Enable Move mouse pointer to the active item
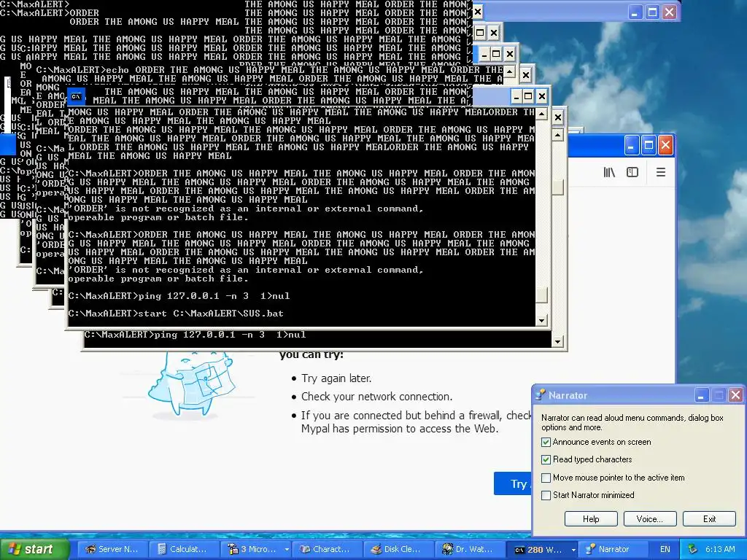The width and height of the screenshot is (747, 560). pyautogui.click(x=546, y=478)
